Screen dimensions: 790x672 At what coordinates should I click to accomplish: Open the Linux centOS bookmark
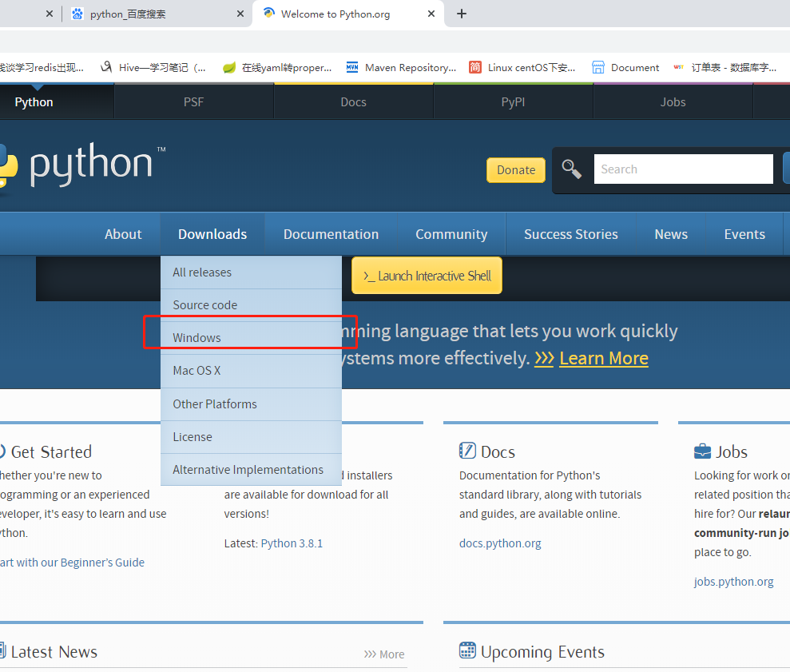click(522, 68)
